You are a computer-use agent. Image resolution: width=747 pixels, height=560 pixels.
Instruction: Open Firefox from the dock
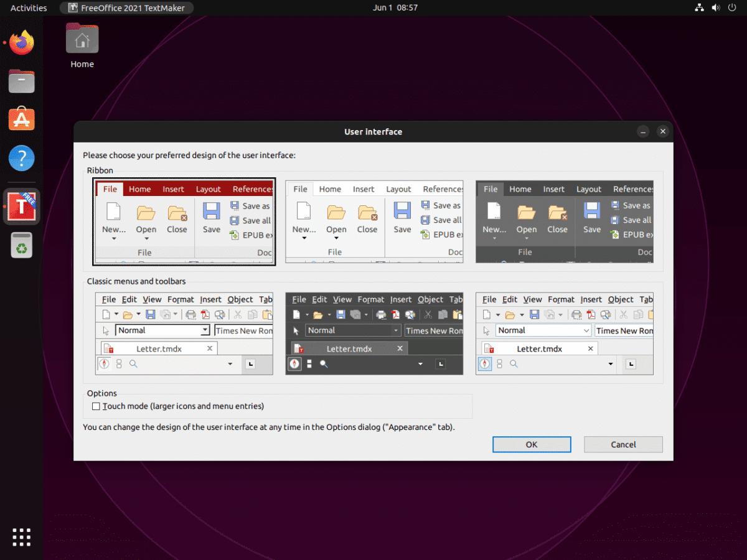pyautogui.click(x=22, y=43)
